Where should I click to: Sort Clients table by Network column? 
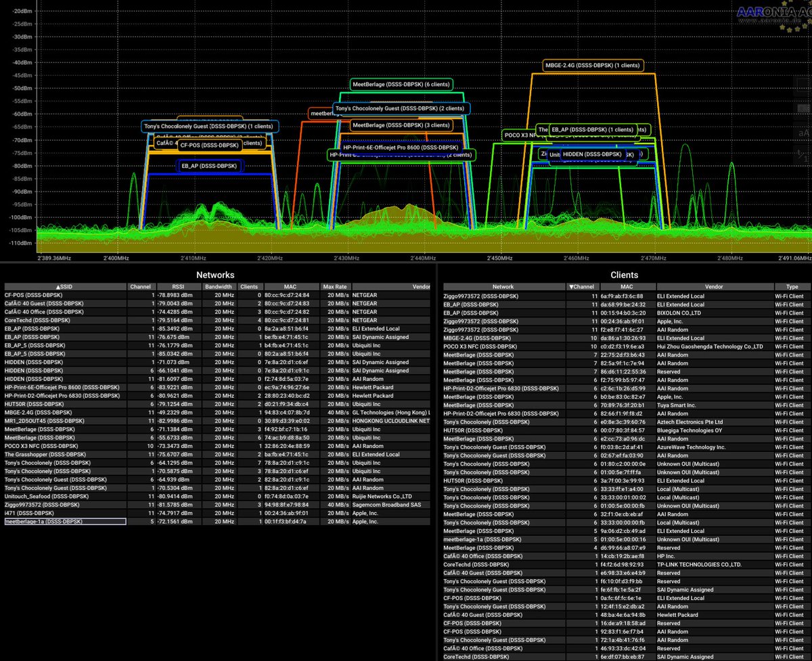[x=503, y=287]
